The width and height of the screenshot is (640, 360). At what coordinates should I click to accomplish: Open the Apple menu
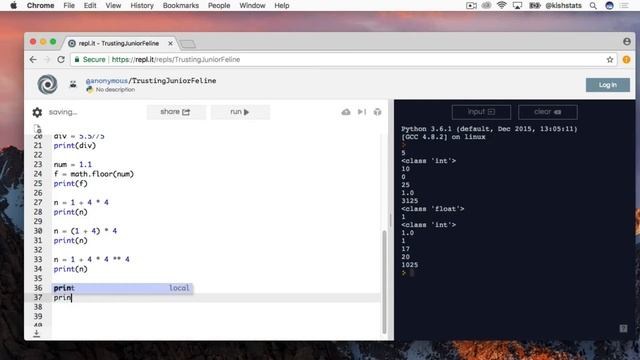pyautogui.click(x=13, y=5)
